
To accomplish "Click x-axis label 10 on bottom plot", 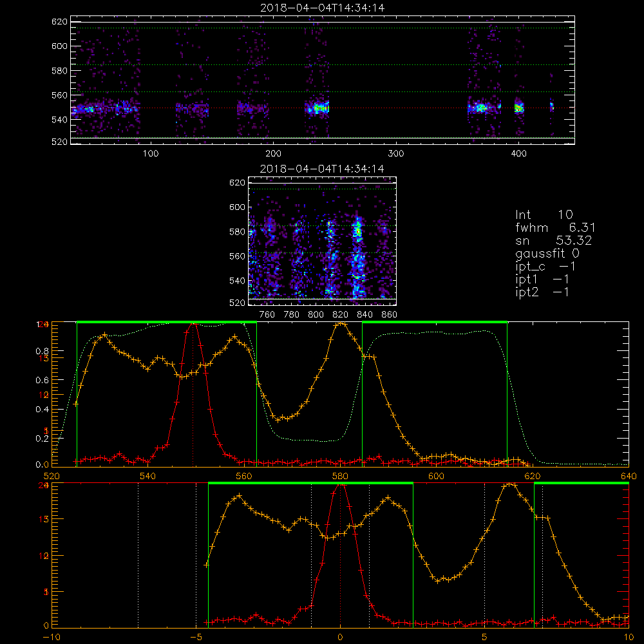I will [629, 638].
